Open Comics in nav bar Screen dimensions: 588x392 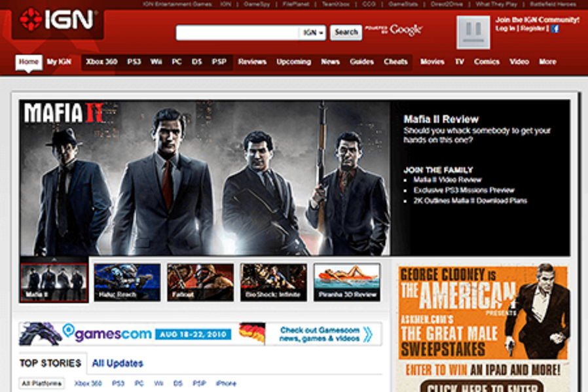[487, 62]
